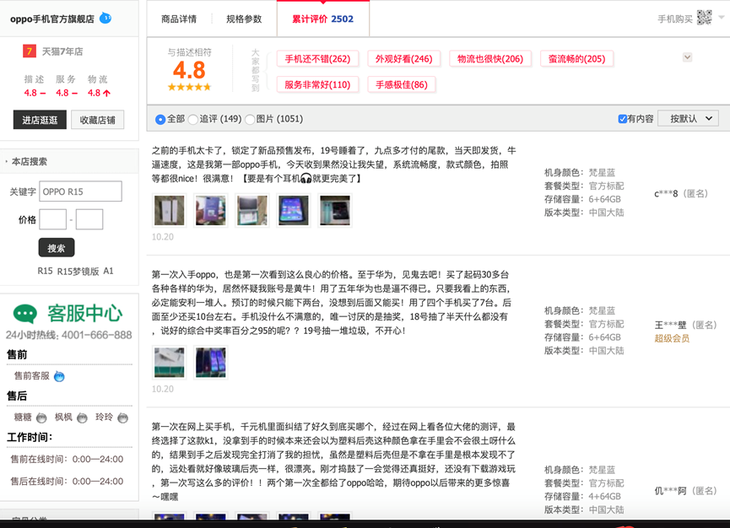Switch to the 商品详情 tab
Image resolution: width=730 pixels, height=528 pixels.
179,19
